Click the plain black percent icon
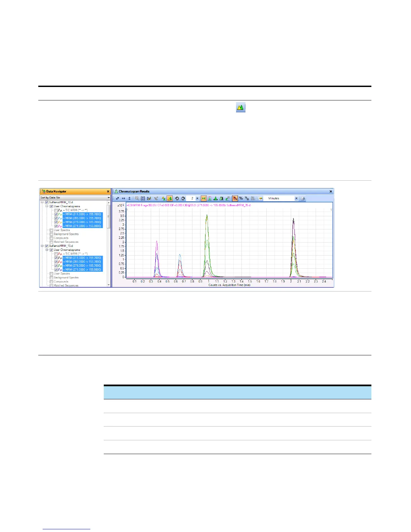The width and height of the screenshot is (411, 532). point(241,198)
